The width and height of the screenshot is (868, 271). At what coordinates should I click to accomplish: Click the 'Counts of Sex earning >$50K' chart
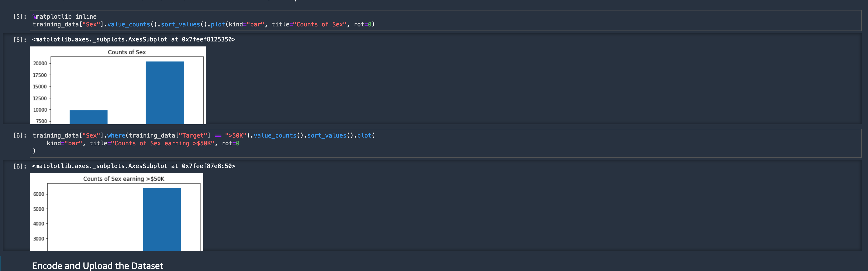[116, 211]
